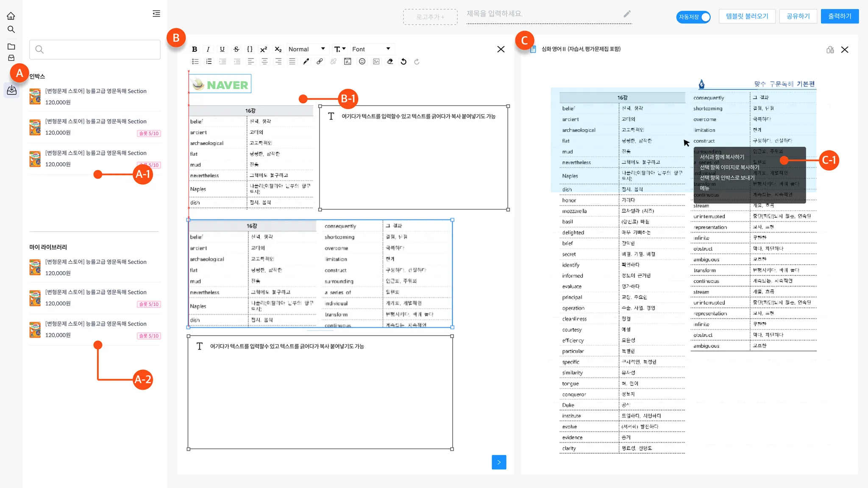Insert an emoji from toolbar
Image resolution: width=868 pixels, height=488 pixels.
[362, 61]
